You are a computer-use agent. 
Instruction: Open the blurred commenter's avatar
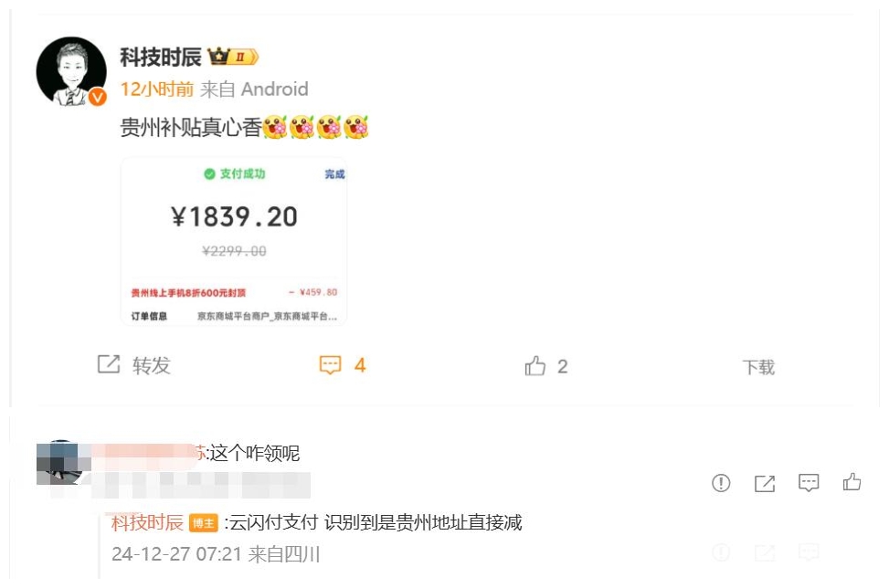(x=60, y=462)
